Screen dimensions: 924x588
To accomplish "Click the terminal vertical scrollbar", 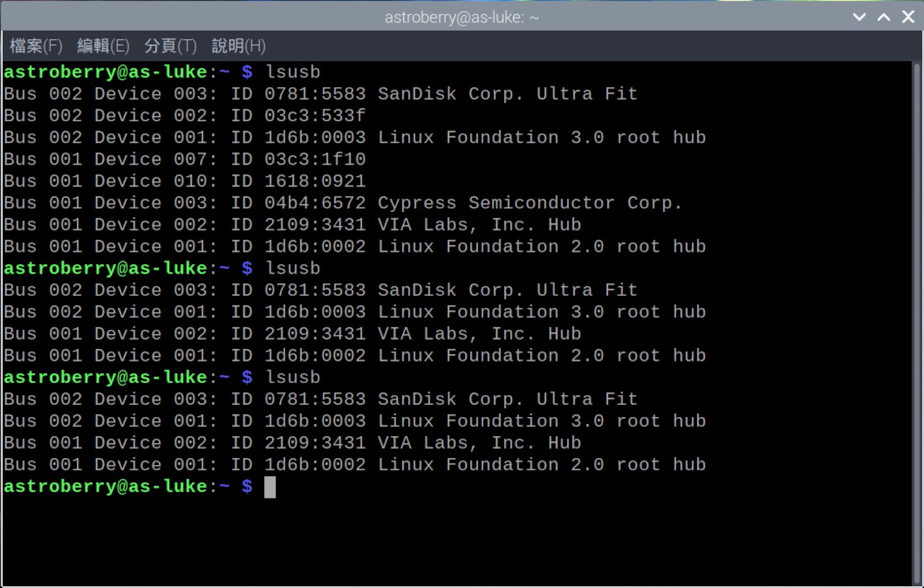I will 916,323.
